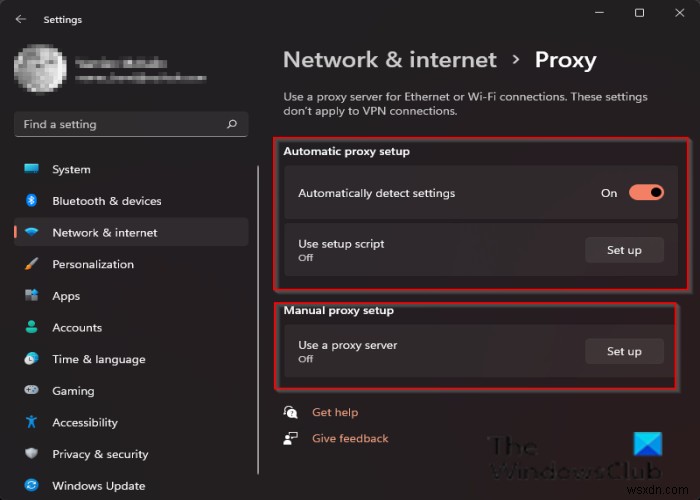Click the Accessibility figure icon
700x500 pixels.
point(32,422)
